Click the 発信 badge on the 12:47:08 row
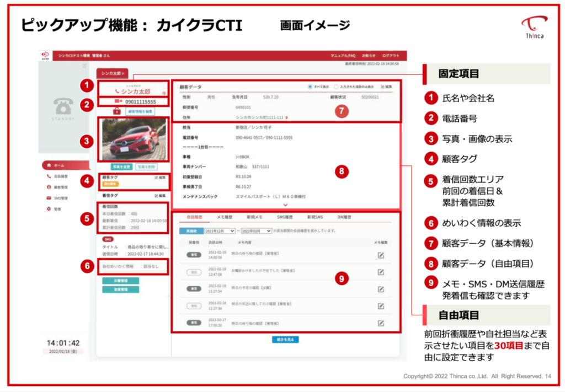The image size is (565, 392). tap(194, 272)
